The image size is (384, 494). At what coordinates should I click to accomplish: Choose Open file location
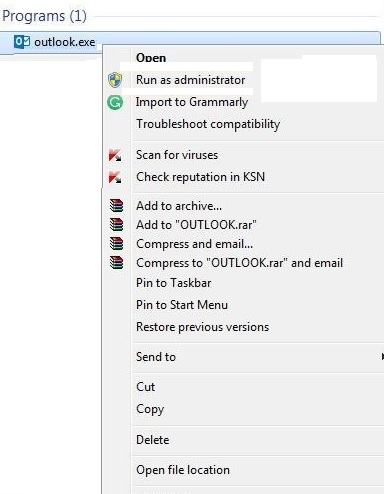[x=183, y=470]
